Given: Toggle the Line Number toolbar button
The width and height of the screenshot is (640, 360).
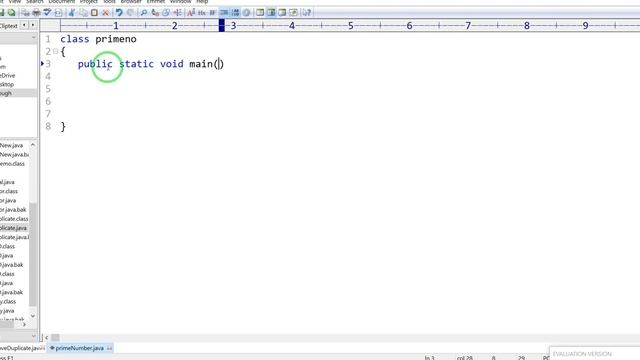Looking at the screenshot, I should (235, 13).
